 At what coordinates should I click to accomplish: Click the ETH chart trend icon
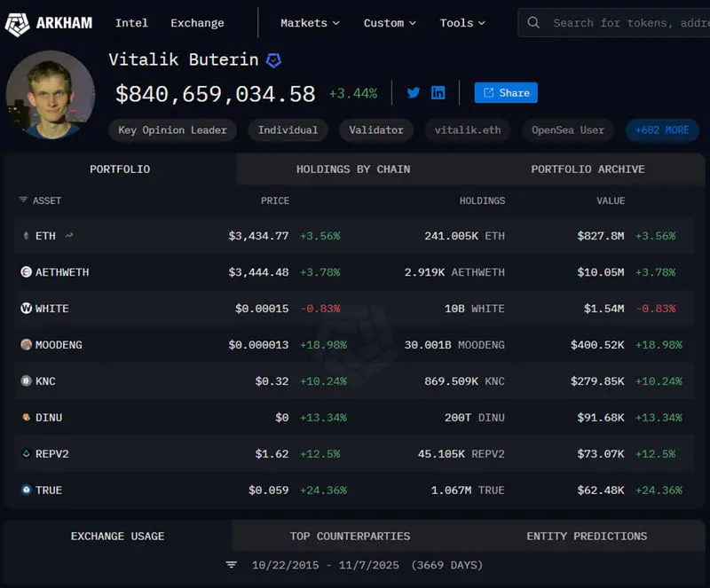pyautogui.click(x=69, y=236)
